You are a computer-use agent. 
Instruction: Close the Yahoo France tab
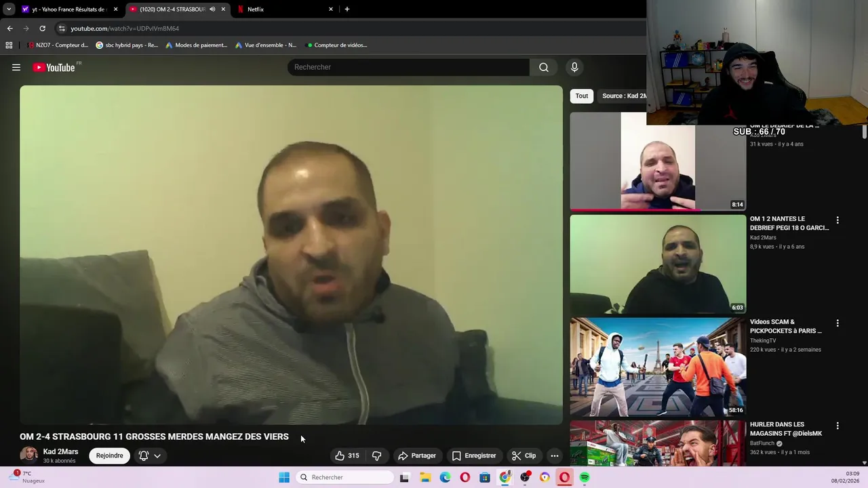[x=115, y=9]
